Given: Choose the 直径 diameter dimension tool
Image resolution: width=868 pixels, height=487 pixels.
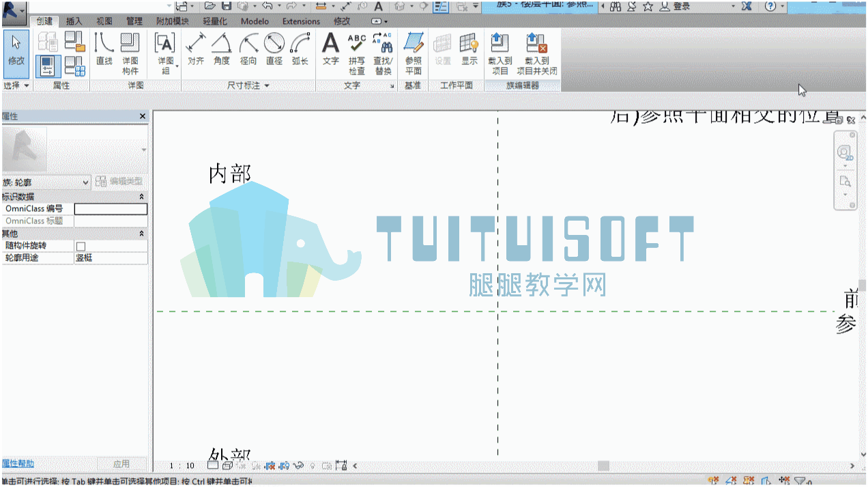Looking at the screenshot, I should click(274, 49).
